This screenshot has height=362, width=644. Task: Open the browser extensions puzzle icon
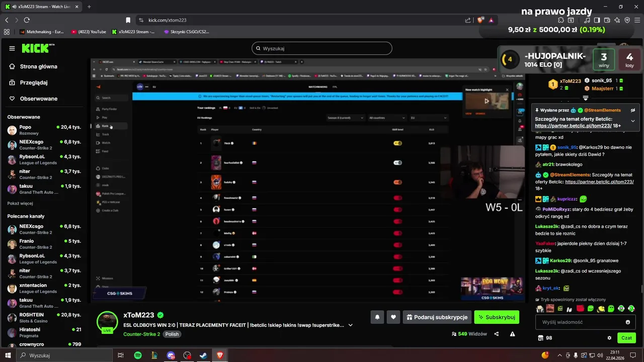(561, 20)
